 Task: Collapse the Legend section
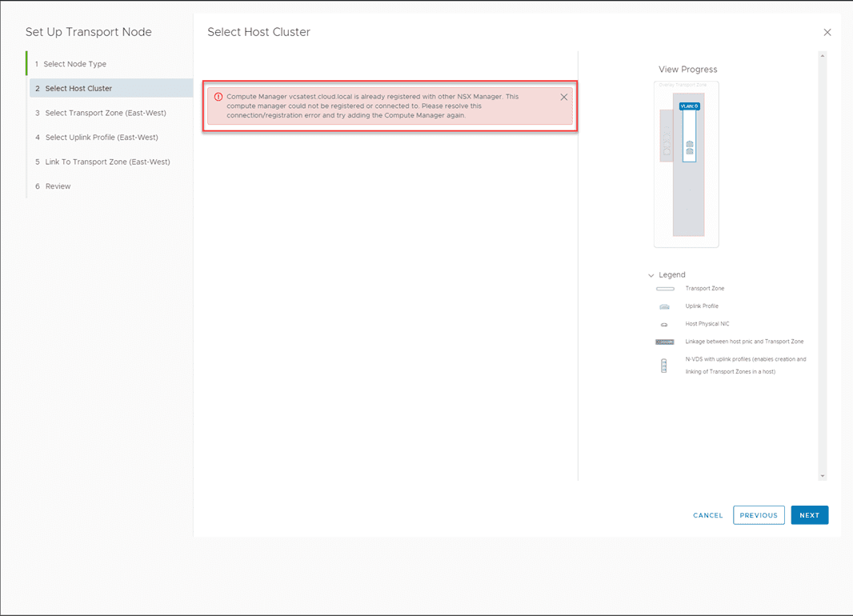point(651,274)
